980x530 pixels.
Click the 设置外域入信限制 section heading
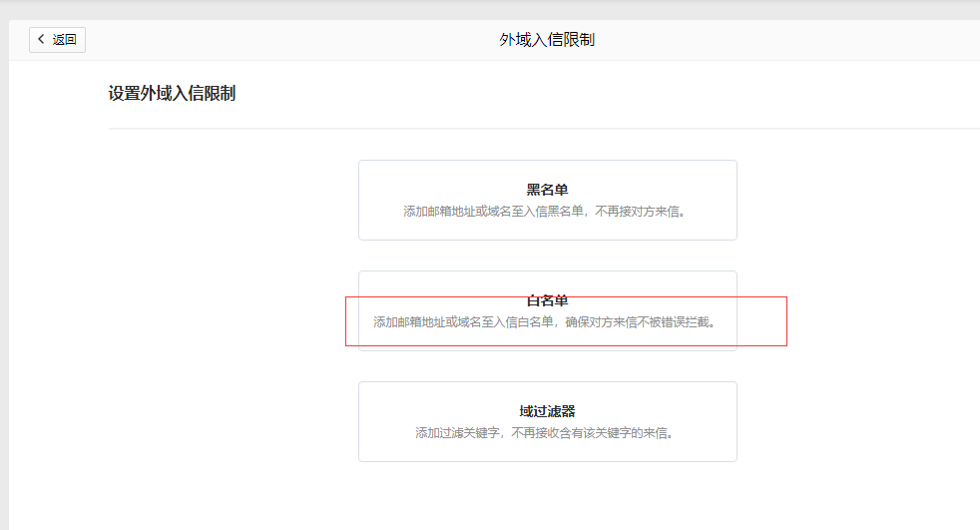172,94
